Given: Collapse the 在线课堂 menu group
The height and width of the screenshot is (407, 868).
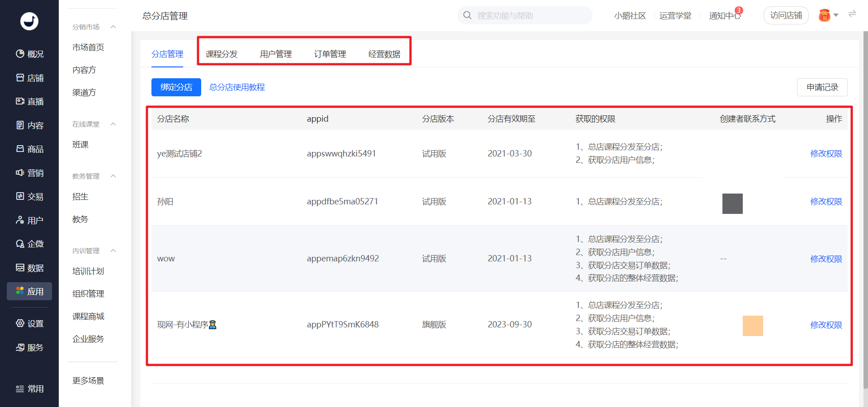Looking at the screenshot, I should point(113,124).
